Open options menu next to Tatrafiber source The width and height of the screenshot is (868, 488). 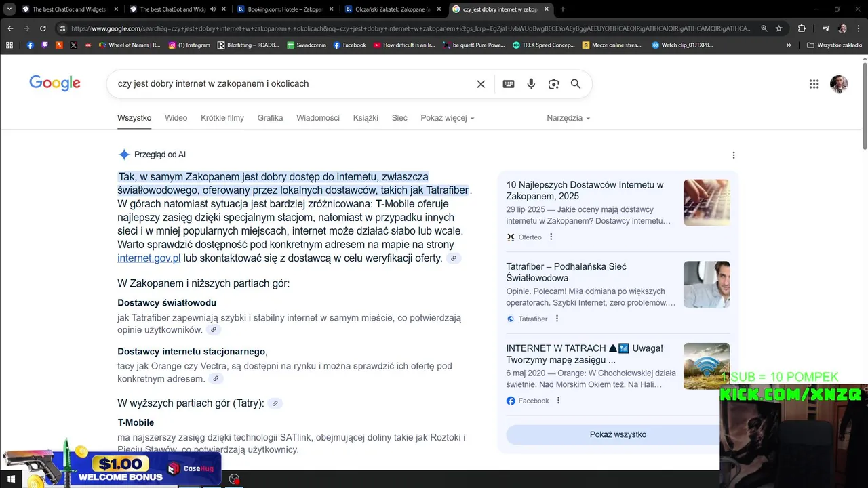[x=557, y=319]
